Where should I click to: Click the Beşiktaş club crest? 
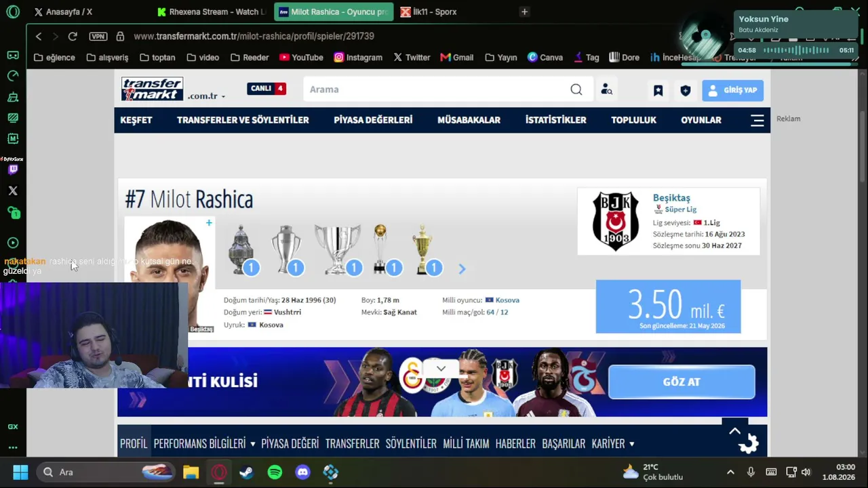click(615, 221)
